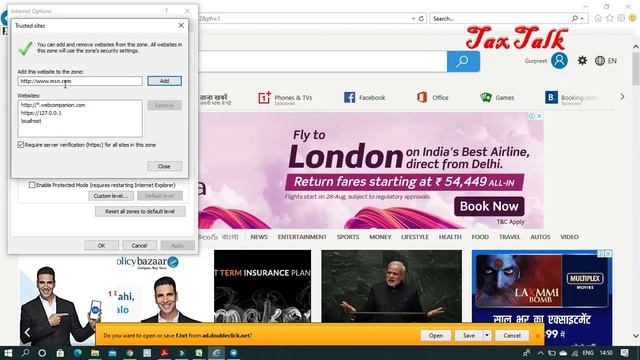Click the Add button in Trusted sites
Viewport: 640px width, 360px height.
164,81
